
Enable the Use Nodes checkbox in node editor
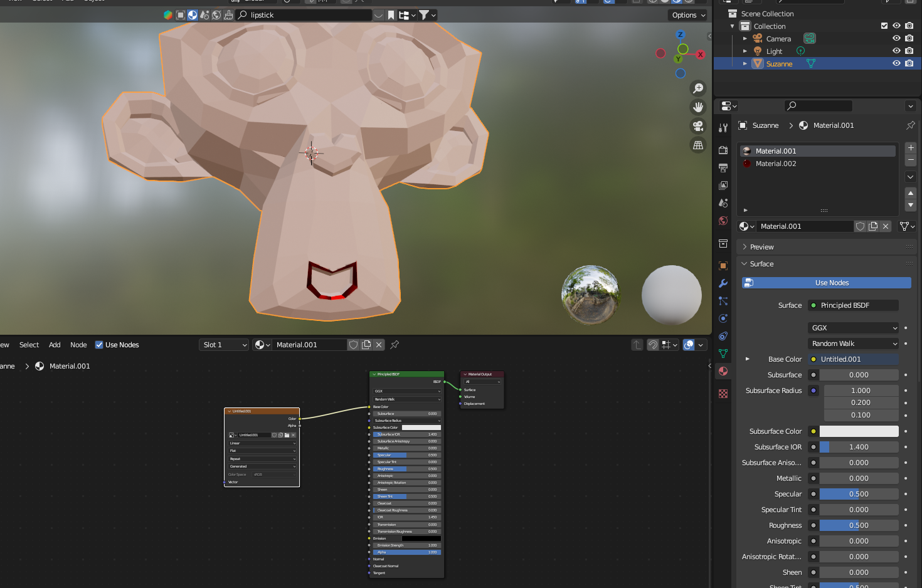click(99, 345)
